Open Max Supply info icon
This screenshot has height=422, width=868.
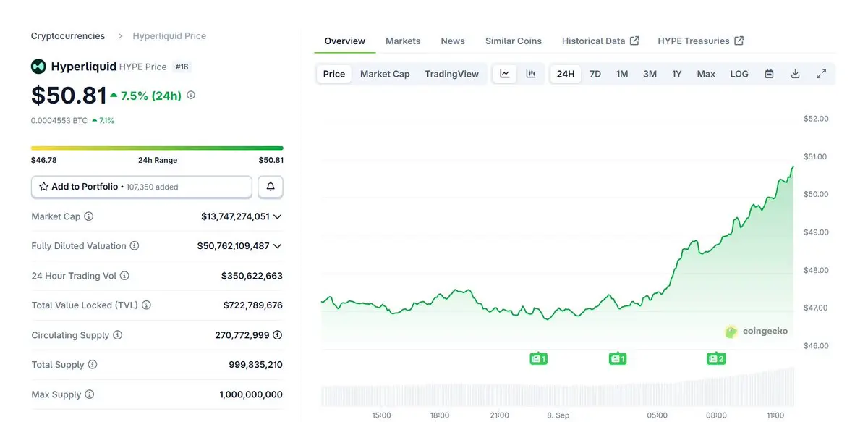(90, 394)
